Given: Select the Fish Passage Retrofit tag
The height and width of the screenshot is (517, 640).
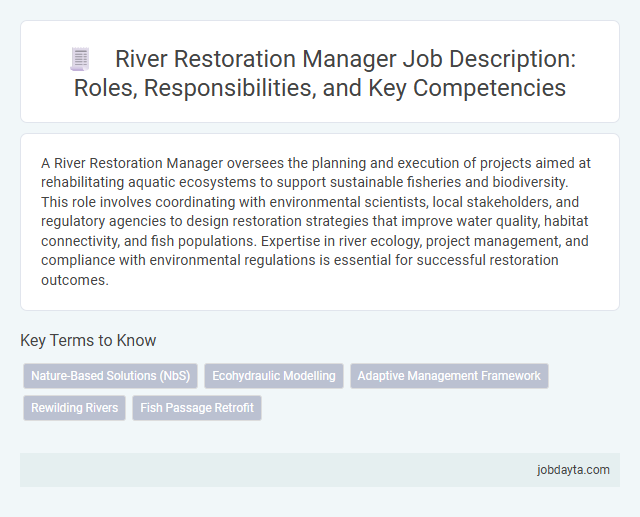Looking at the screenshot, I should point(197,408).
